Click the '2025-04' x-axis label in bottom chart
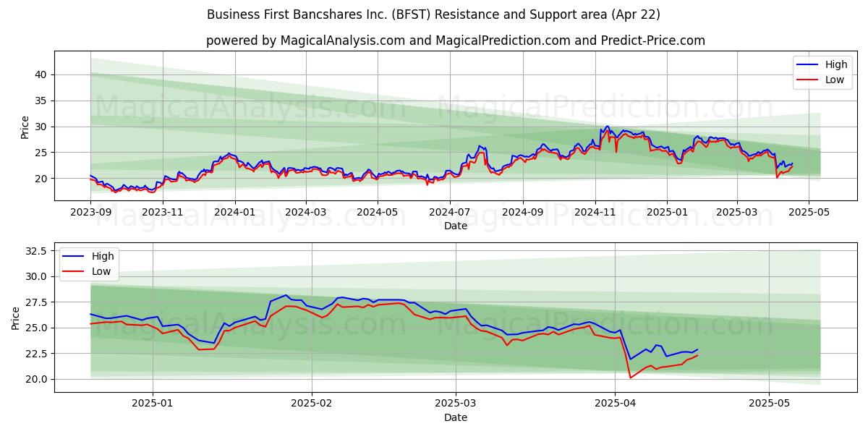This screenshot has height=434, width=868. pyautogui.click(x=616, y=405)
